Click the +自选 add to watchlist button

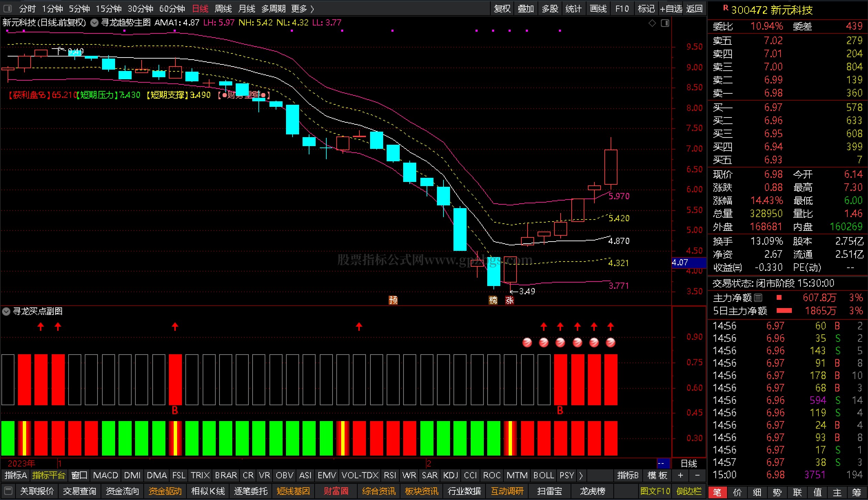point(671,9)
